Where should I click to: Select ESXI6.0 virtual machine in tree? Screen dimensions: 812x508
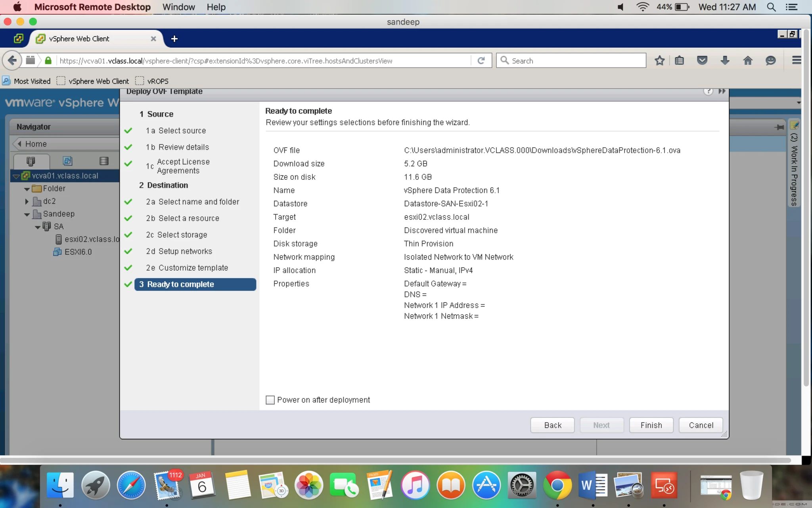pos(73,252)
